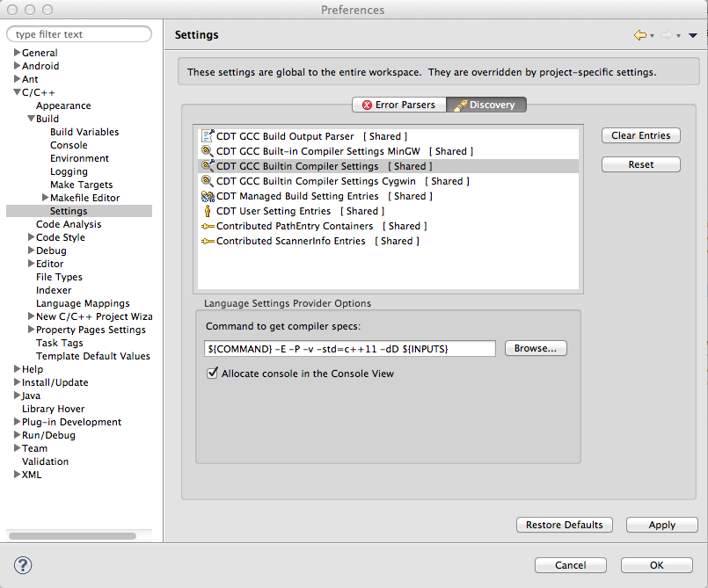
Task: Click the compiler specs command field
Action: [349, 349]
